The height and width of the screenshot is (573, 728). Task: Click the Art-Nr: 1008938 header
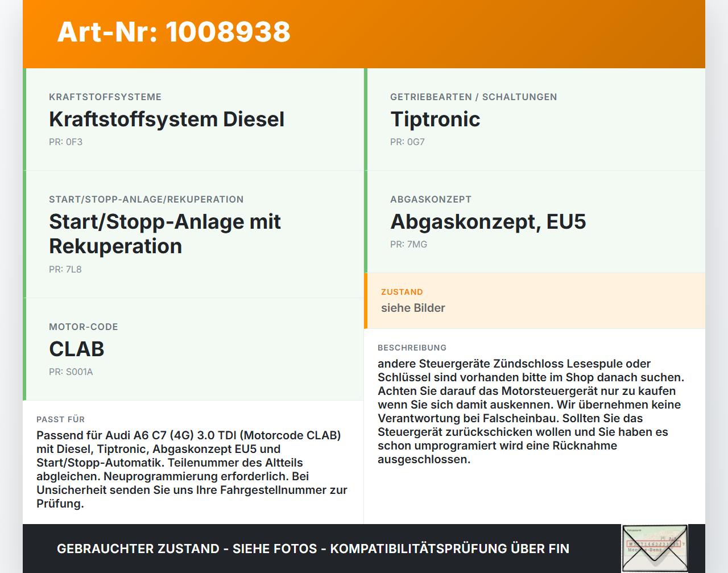pos(173,33)
